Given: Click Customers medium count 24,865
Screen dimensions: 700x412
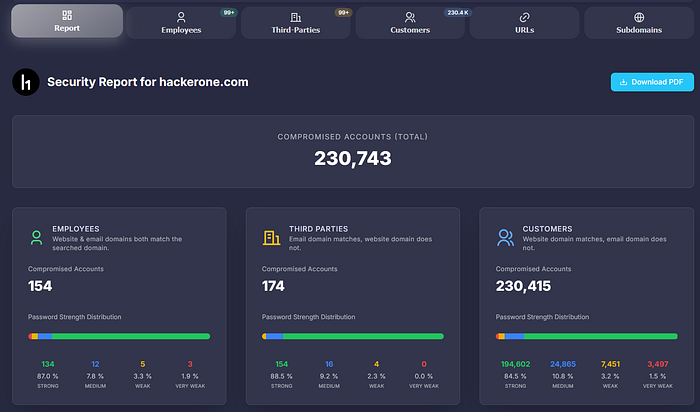Looking at the screenshot, I should pyautogui.click(x=563, y=364).
